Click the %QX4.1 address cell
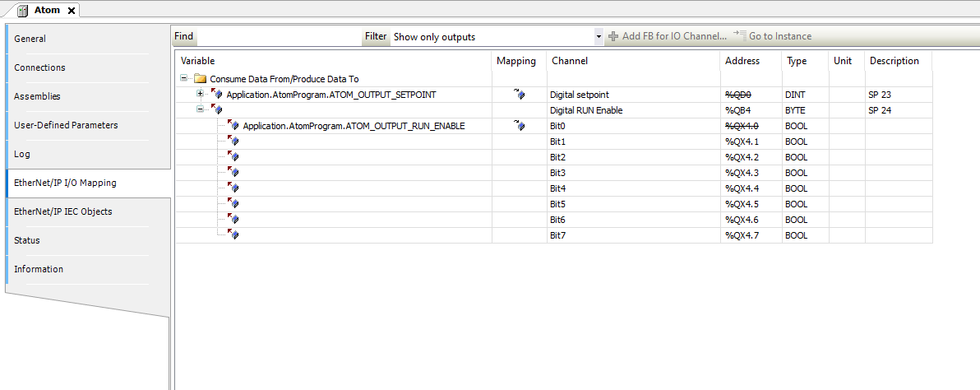 pos(751,142)
